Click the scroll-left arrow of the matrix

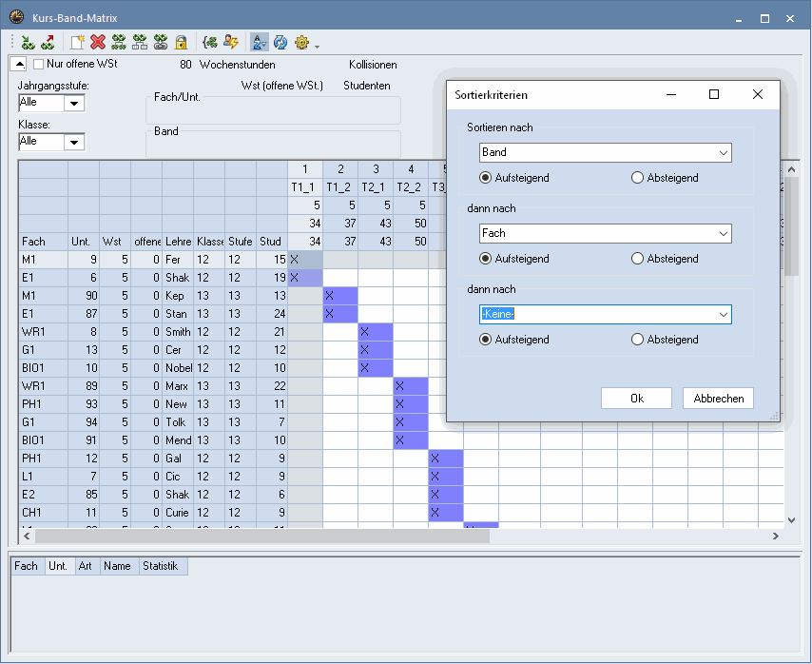(x=27, y=537)
